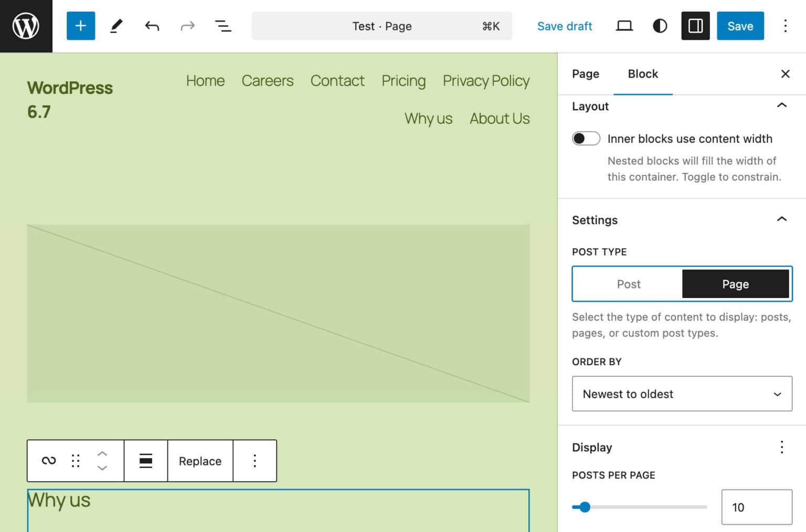This screenshot has height=532, width=806.
Task: Open the editor mode pencil icon
Action: click(x=116, y=26)
